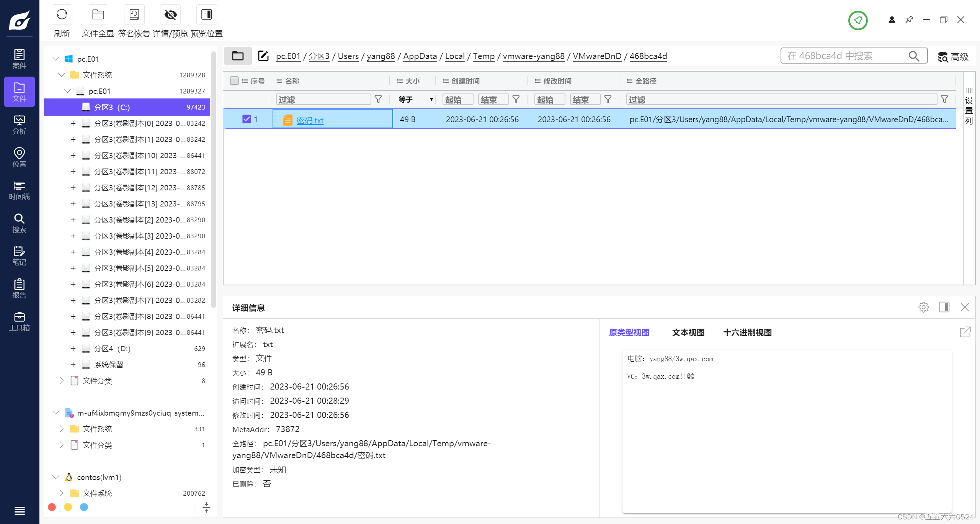Switch to the 文本视图 tab
980x524 pixels.
pos(688,332)
